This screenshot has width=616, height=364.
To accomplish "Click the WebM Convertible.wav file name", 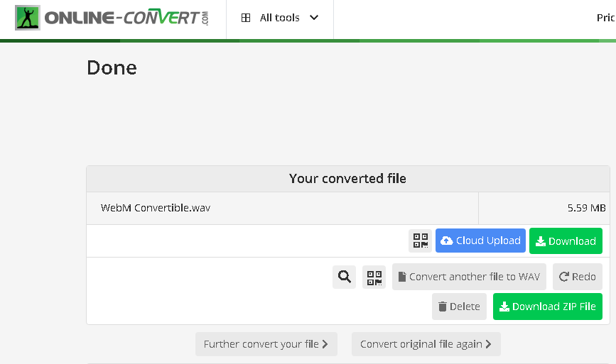I will point(156,209).
